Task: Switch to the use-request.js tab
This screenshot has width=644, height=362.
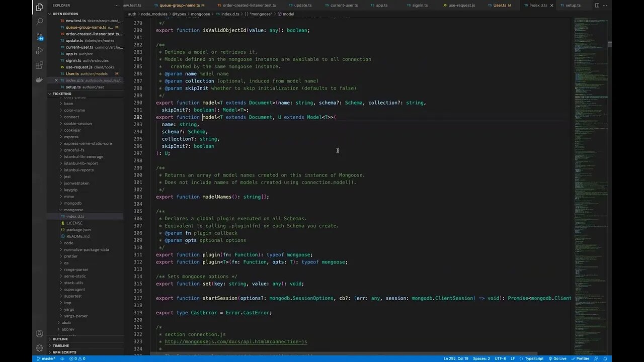Action: [461, 6]
